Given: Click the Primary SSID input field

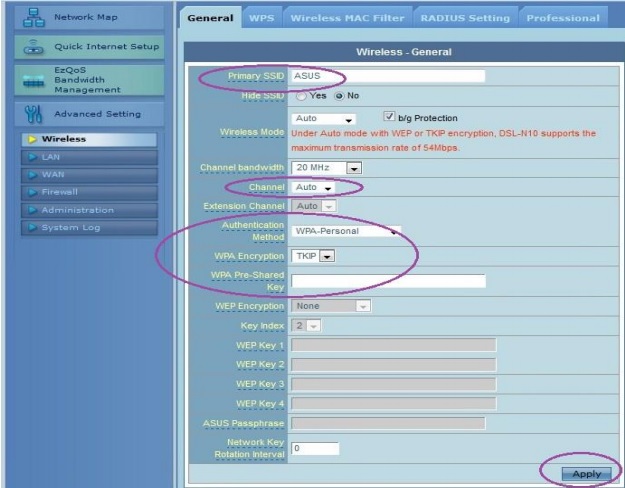Looking at the screenshot, I should point(388,76).
